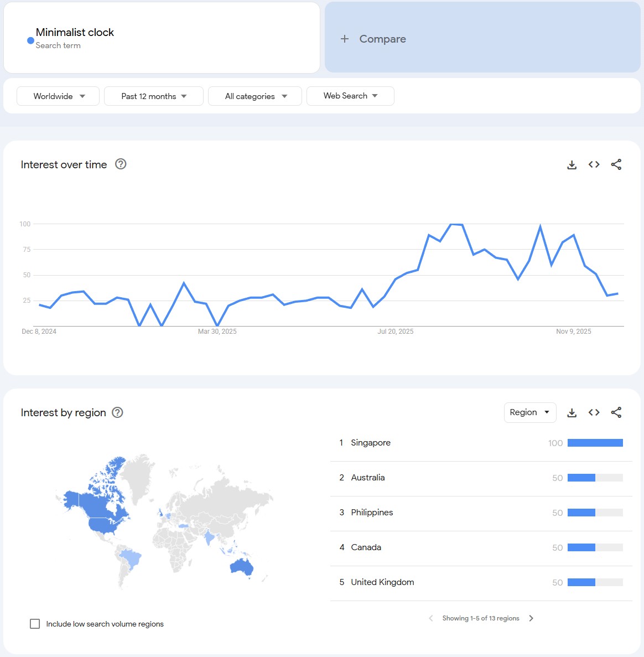The height and width of the screenshot is (657, 644).
Task: Open embed code for Interest over time
Action: coord(594,164)
